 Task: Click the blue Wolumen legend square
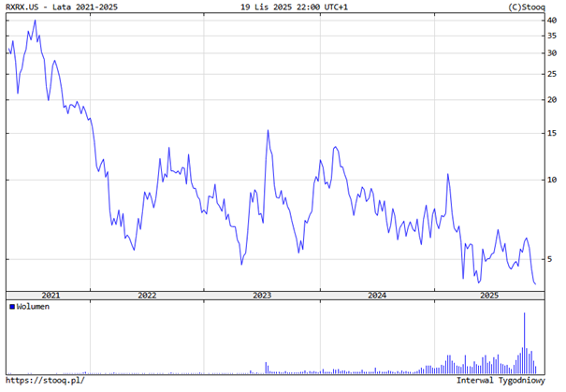coord(12,307)
